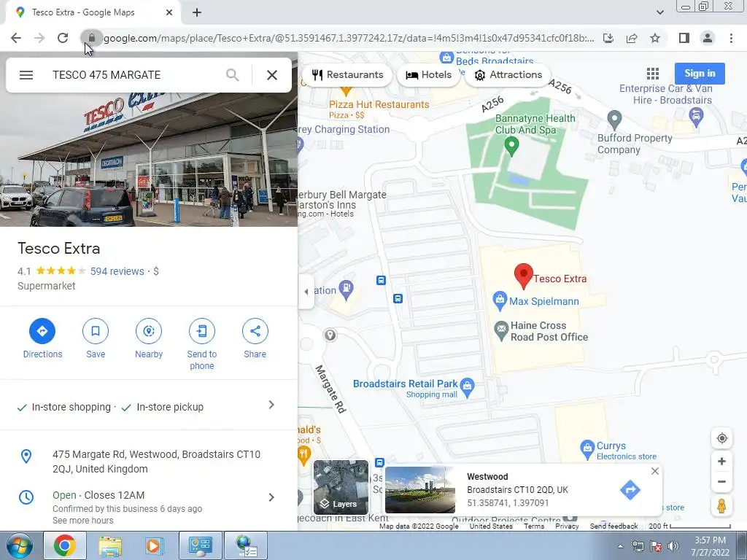Open the 594 reviews link
747x560 pixels.
[x=117, y=271]
